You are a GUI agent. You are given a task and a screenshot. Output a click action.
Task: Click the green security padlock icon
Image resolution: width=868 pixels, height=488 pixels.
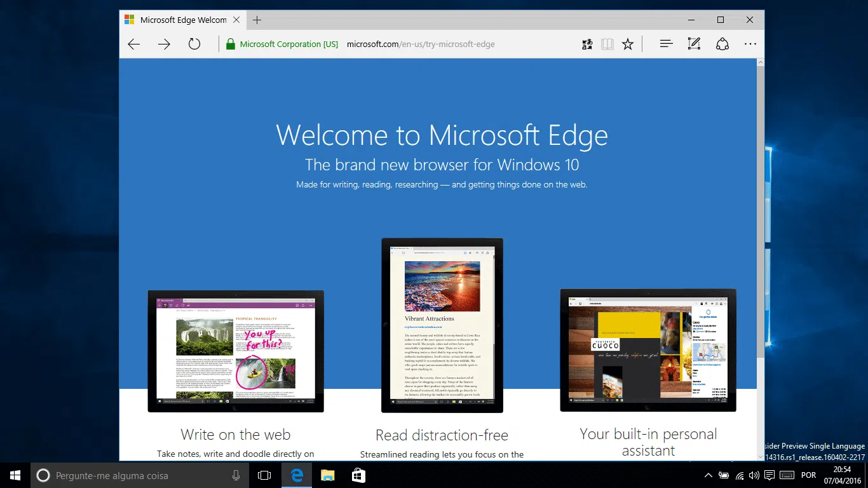pyautogui.click(x=231, y=44)
